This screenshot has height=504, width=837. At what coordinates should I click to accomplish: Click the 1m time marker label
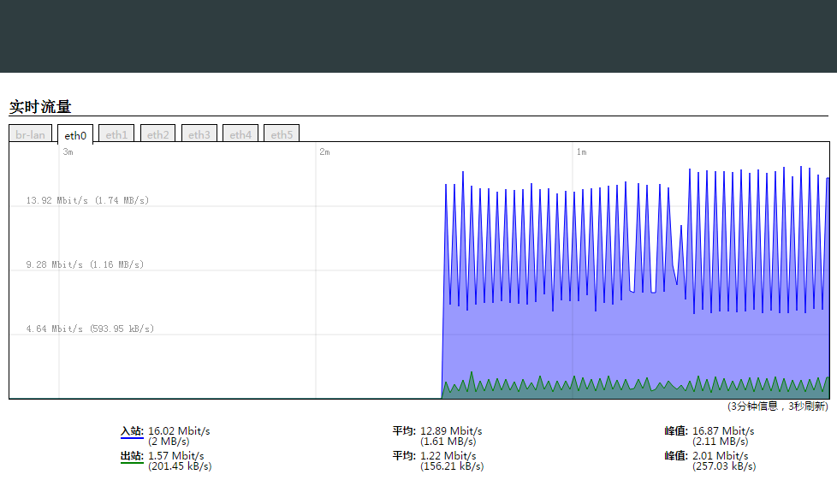click(581, 152)
